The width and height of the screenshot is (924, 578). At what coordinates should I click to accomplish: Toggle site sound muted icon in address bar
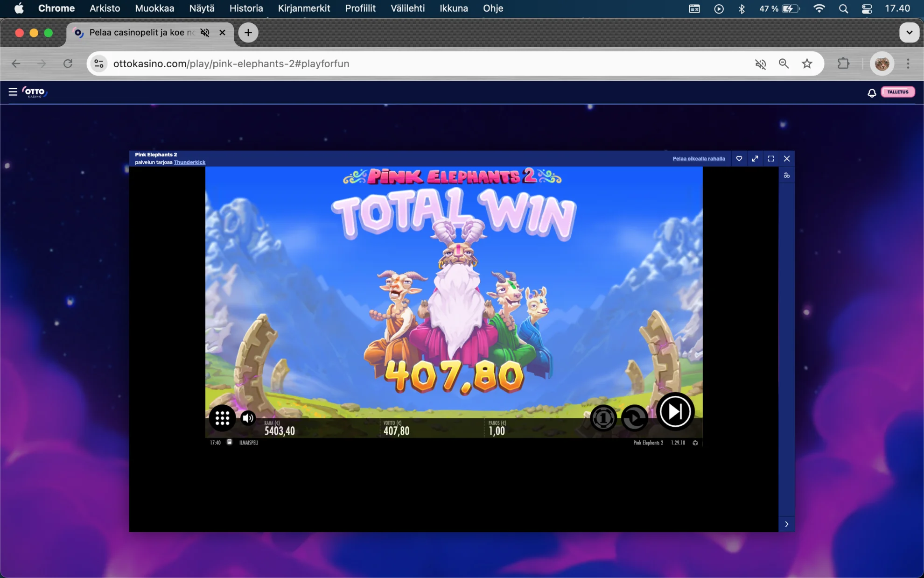(x=761, y=64)
